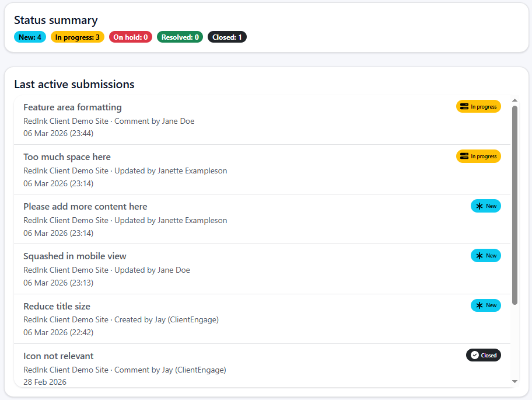
Task: Click the scroll down arrow in submissions list
Action: [x=514, y=381]
